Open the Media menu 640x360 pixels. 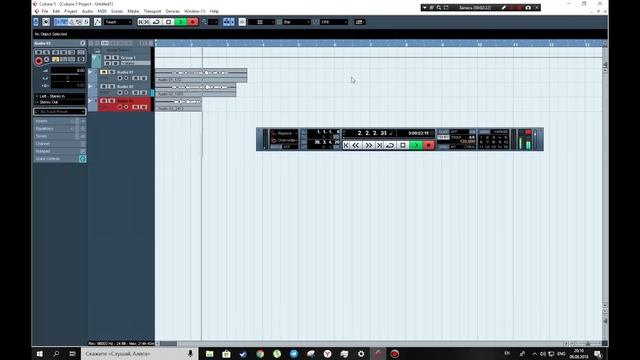click(x=133, y=11)
